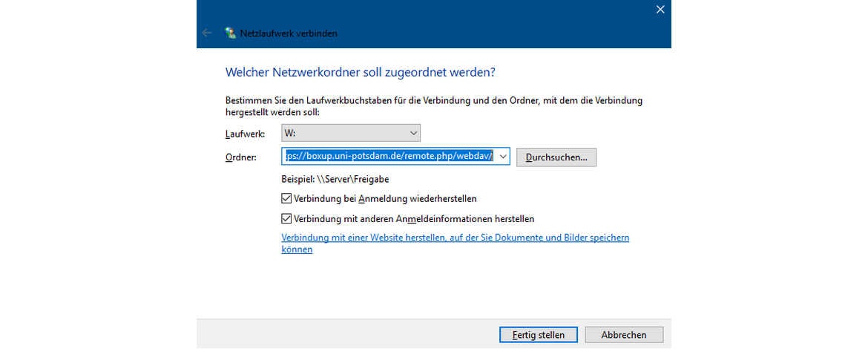The width and height of the screenshot is (868, 349).
Task: Uncheck Verbindung mit anderen Anmeldeinformationen herstellen box
Action: point(286,219)
